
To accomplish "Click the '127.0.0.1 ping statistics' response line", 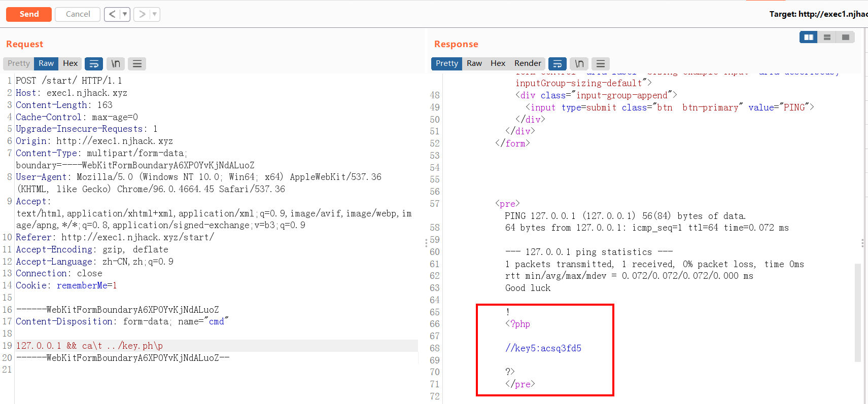I will point(589,252).
